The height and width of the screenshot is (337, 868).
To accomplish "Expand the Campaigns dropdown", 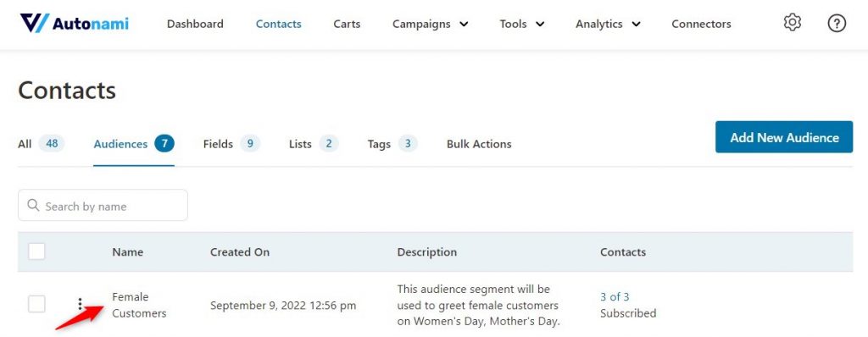I will (430, 24).
